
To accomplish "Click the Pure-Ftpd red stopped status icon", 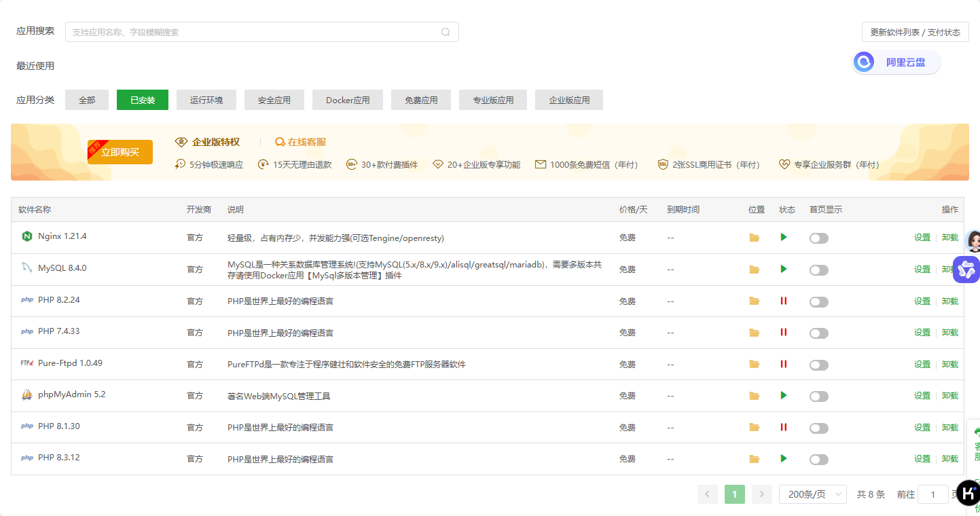I will [784, 364].
